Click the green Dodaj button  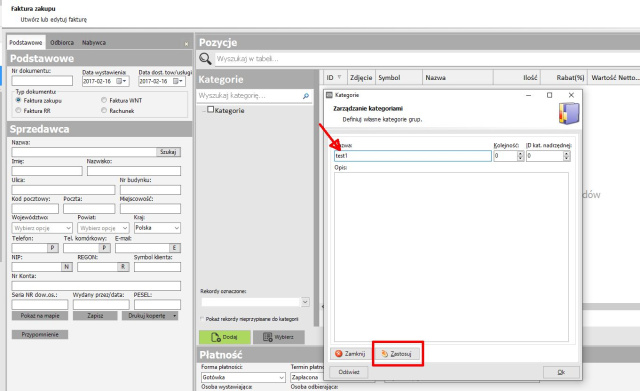(x=225, y=337)
